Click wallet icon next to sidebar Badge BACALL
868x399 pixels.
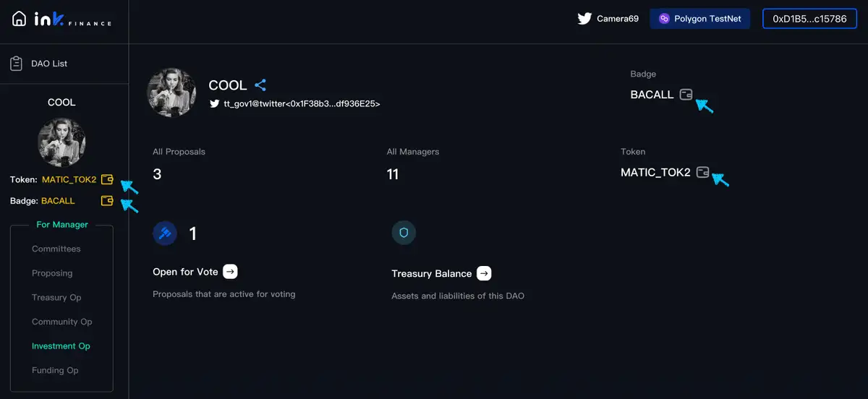pos(107,201)
